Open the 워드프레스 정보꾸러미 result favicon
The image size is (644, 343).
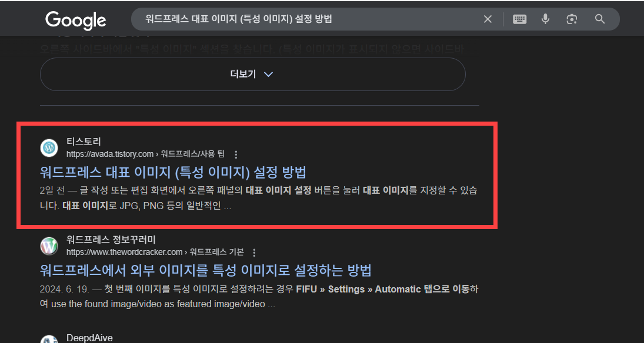[49, 246]
